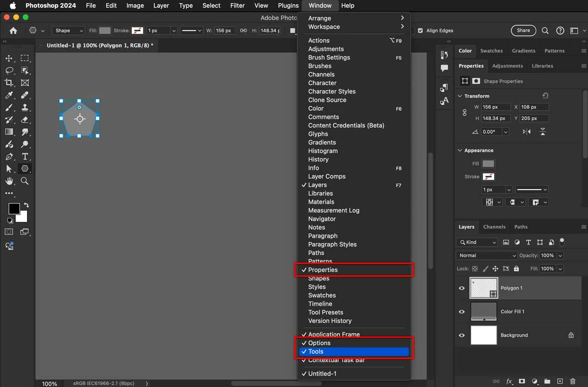This screenshot has height=387, width=588.
Task: Select the Polygon shape tool
Action: click(x=25, y=169)
